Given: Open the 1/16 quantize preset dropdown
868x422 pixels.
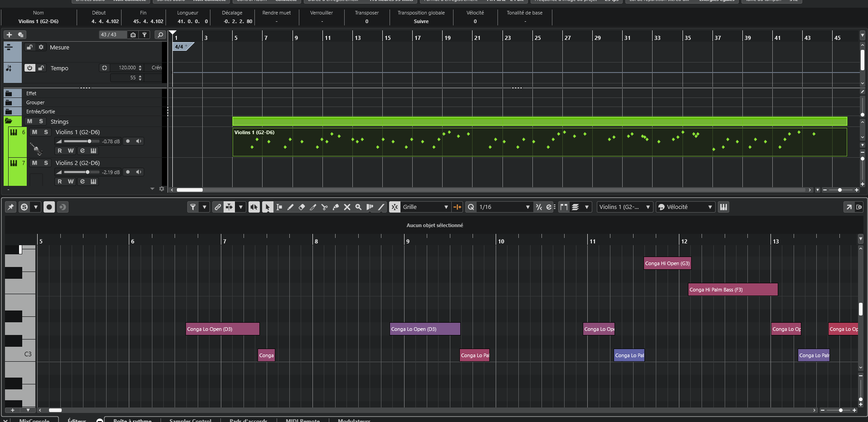Looking at the screenshot, I should click(x=504, y=207).
